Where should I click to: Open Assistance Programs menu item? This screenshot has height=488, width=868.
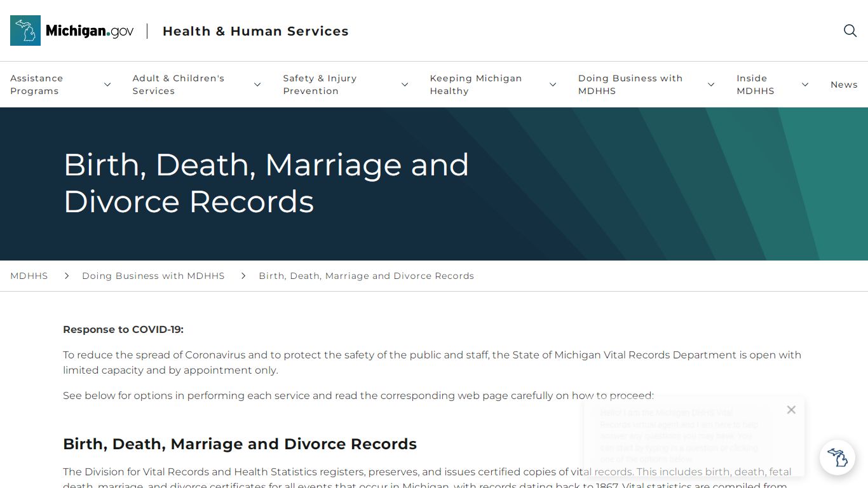[37, 85]
